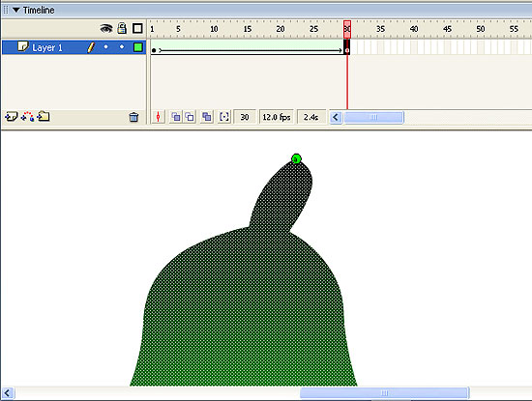Click green shape hint on stage

(x=296, y=158)
